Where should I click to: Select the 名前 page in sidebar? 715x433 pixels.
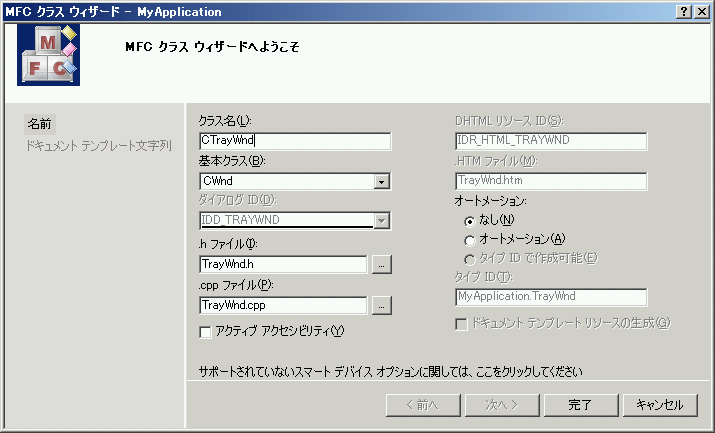(40, 124)
